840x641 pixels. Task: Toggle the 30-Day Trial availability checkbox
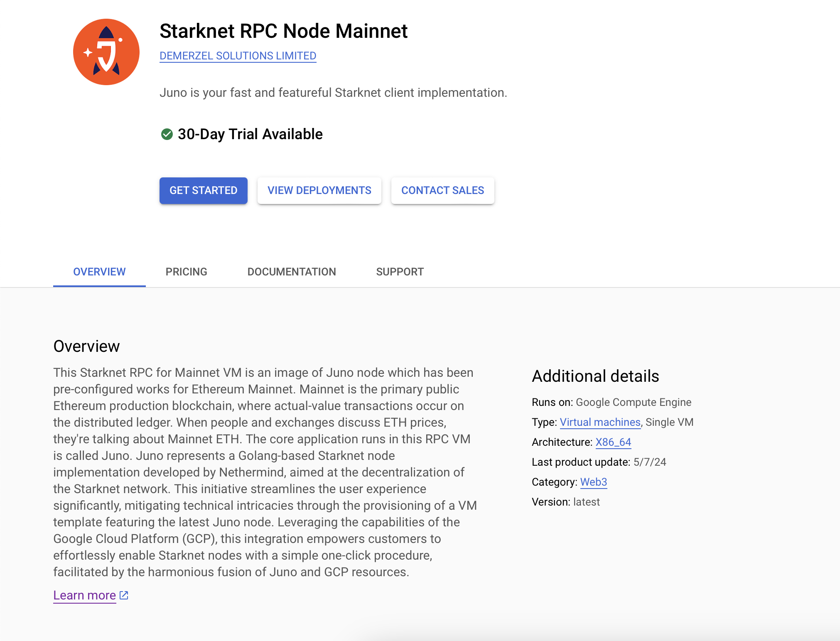click(166, 134)
